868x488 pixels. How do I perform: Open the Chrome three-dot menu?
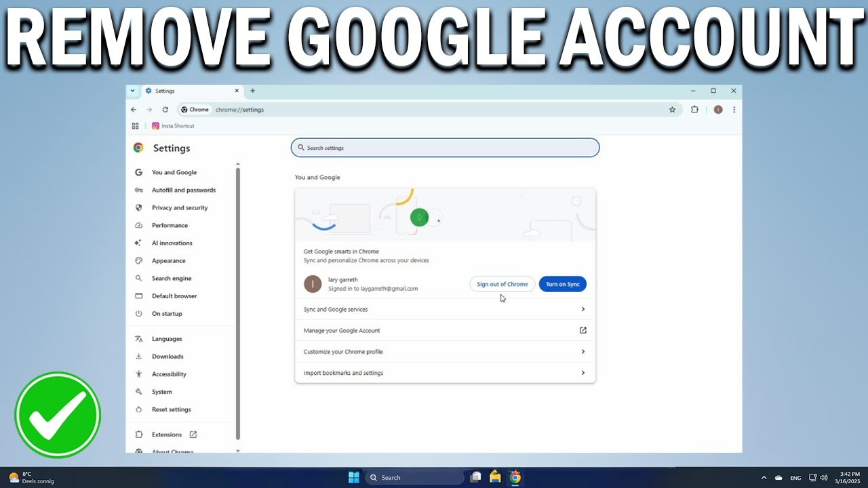click(734, 110)
